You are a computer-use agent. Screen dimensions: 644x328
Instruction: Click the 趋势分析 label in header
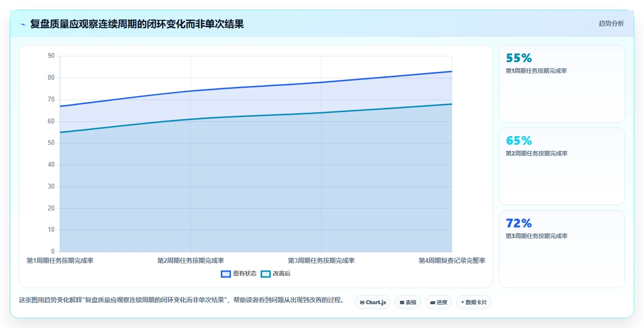click(611, 23)
